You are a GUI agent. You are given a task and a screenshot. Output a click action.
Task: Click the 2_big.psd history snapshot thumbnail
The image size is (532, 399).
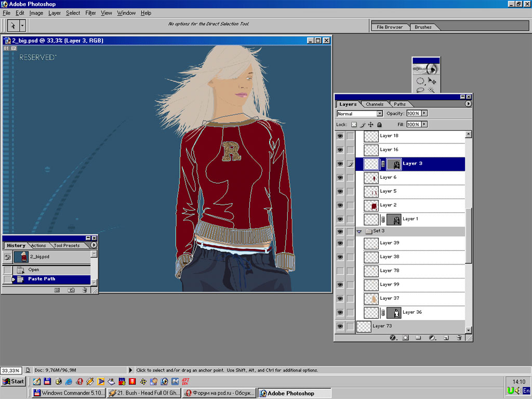coord(21,257)
